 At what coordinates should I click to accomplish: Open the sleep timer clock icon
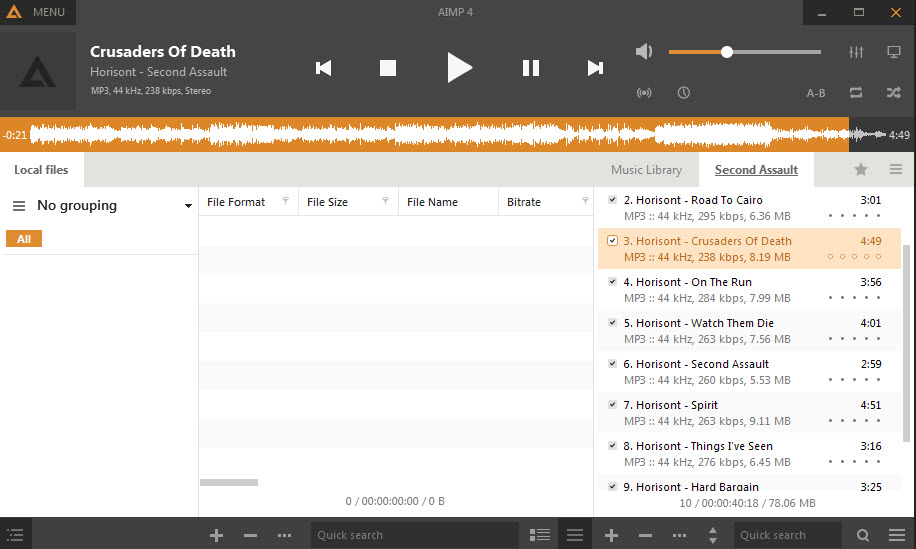[x=683, y=93]
